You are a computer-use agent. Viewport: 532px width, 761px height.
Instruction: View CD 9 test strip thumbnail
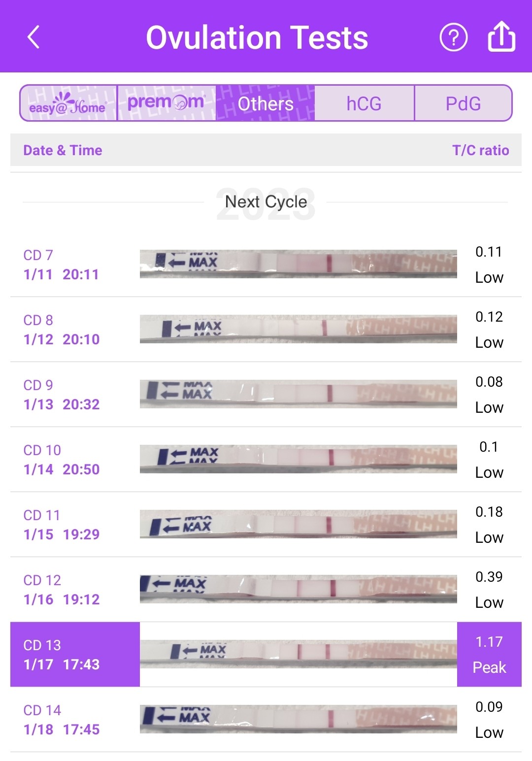pos(298,394)
